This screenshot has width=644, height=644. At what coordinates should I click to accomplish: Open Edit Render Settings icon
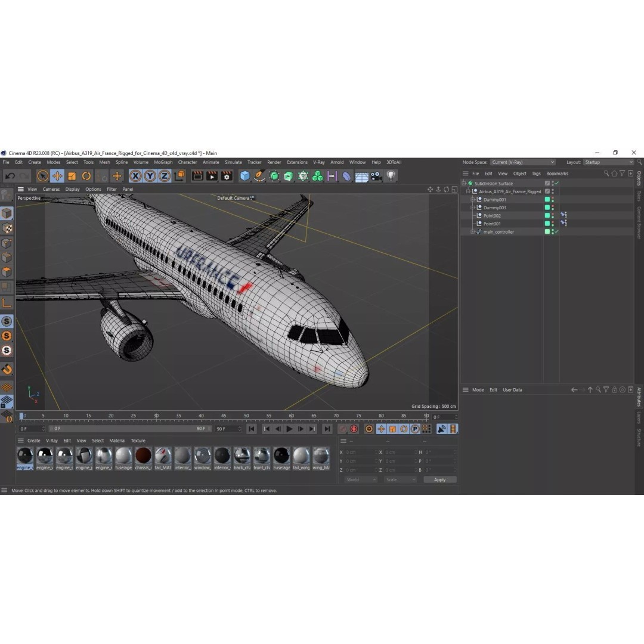pyautogui.click(x=227, y=176)
